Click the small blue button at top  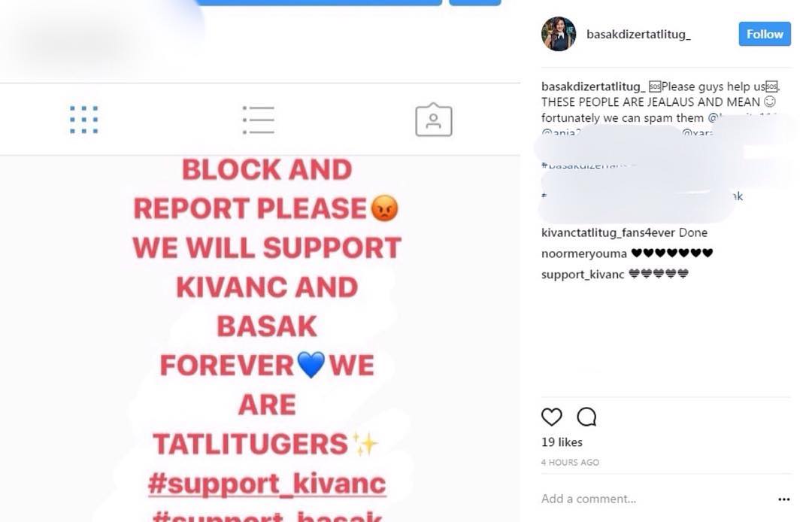(475, 2)
